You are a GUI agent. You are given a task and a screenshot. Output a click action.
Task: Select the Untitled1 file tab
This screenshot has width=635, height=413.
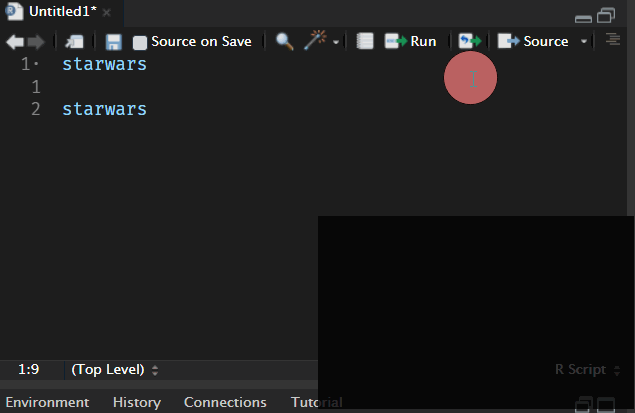pos(63,11)
